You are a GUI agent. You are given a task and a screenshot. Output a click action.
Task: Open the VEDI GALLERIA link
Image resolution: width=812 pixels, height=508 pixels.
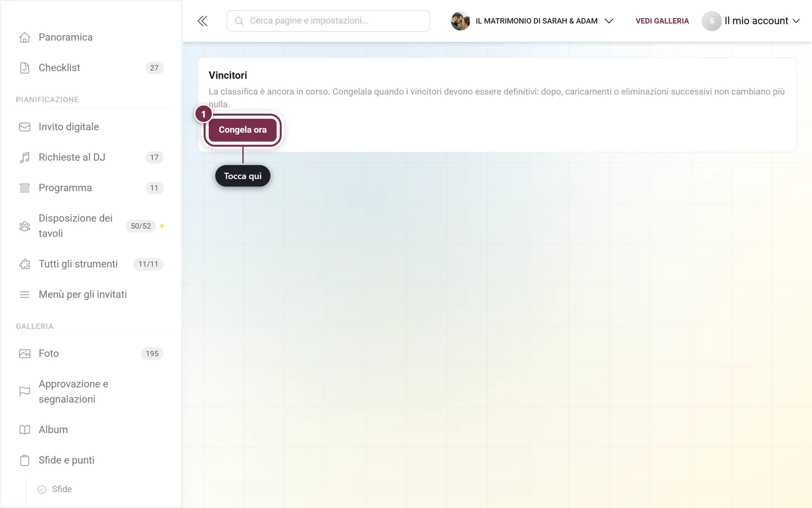click(662, 21)
